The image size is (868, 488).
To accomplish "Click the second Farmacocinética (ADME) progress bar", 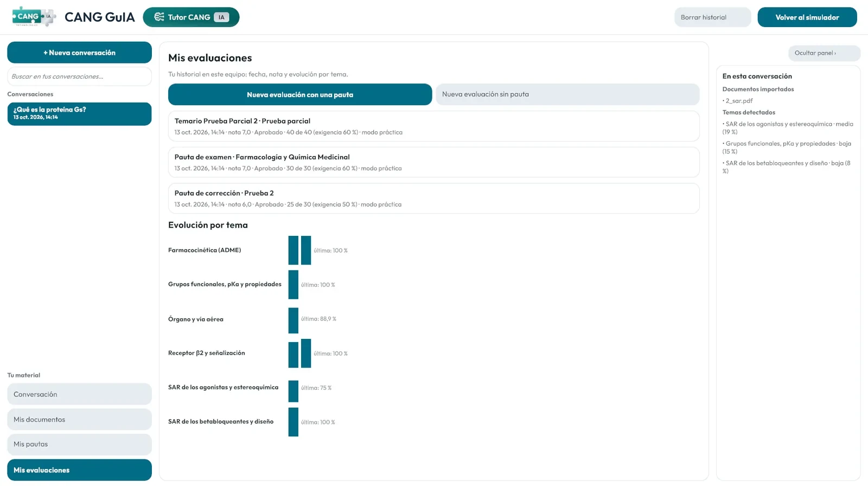I will click(306, 250).
